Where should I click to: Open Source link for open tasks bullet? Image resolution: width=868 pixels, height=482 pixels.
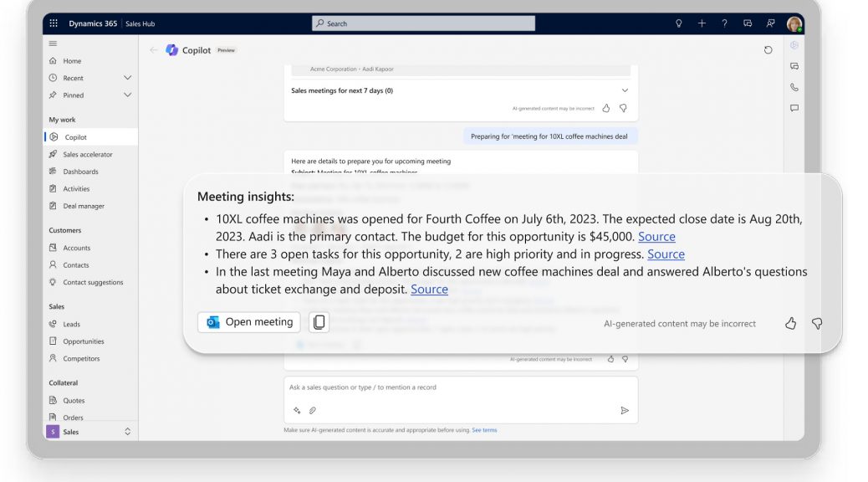(x=666, y=254)
